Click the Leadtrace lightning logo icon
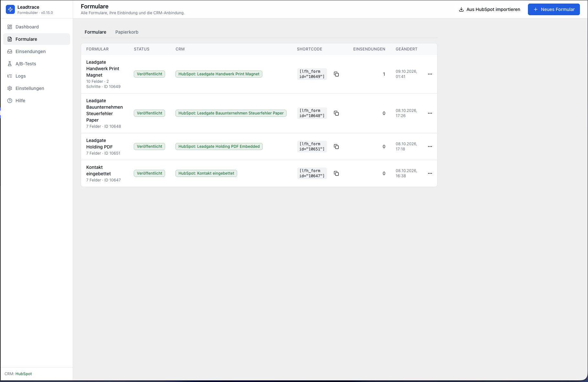 tap(10, 10)
